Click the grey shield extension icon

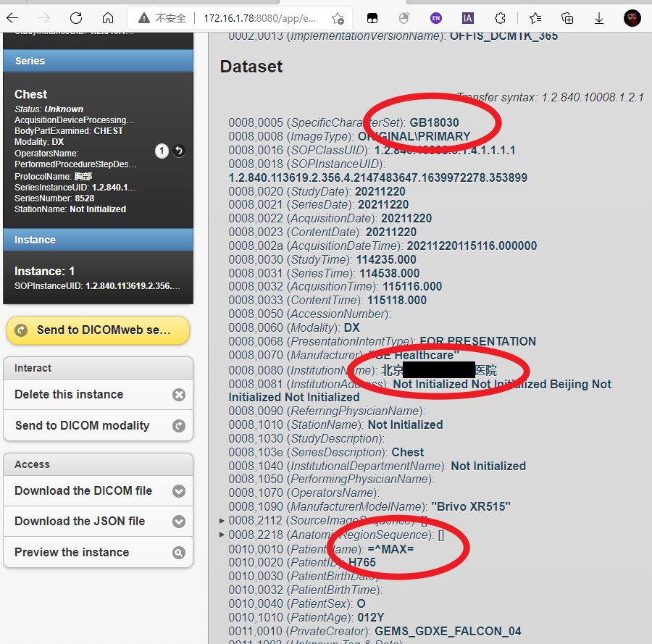point(404,18)
